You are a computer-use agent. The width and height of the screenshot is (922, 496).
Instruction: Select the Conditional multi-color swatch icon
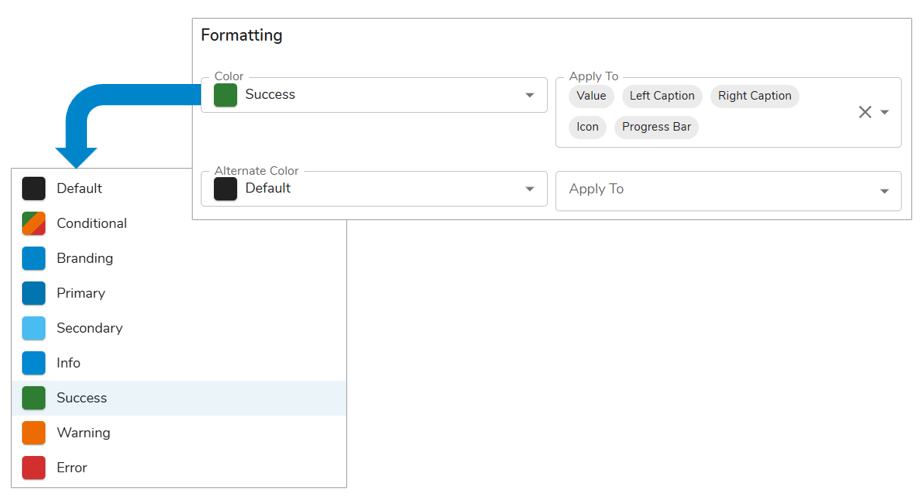34,223
